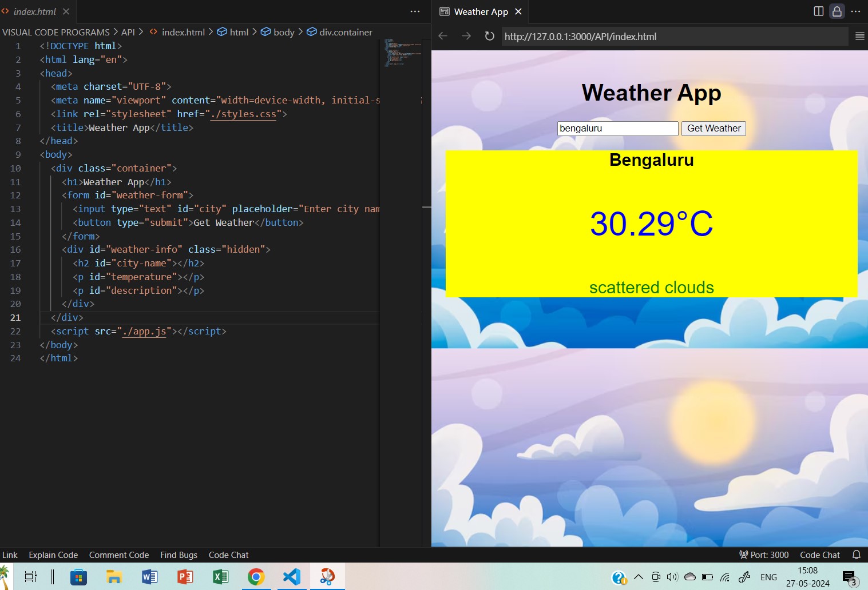The height and width of the screenshot is (590, 868).
Task: Click Link in status bar
Action: point(10,555)
